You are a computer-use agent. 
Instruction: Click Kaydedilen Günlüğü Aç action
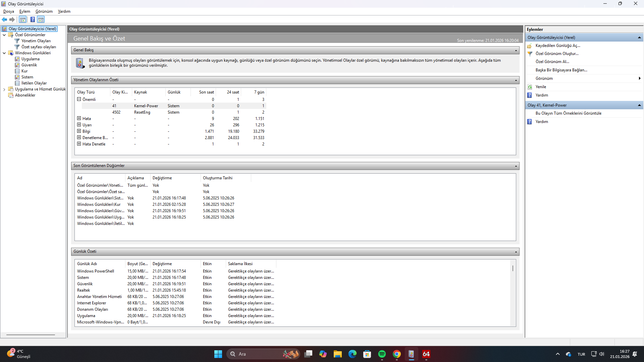[x=558, y=46]
